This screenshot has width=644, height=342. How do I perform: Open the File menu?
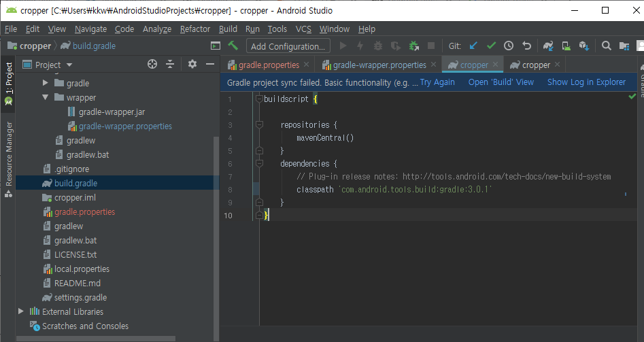point(11,29)
